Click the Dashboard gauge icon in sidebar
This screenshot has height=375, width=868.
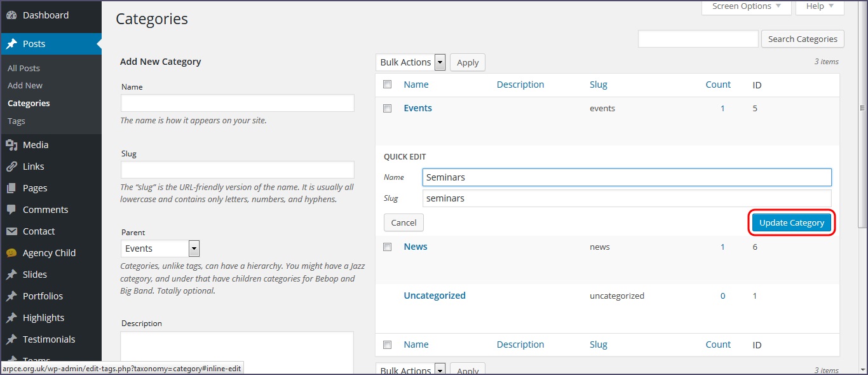click(x=11, y=15)
